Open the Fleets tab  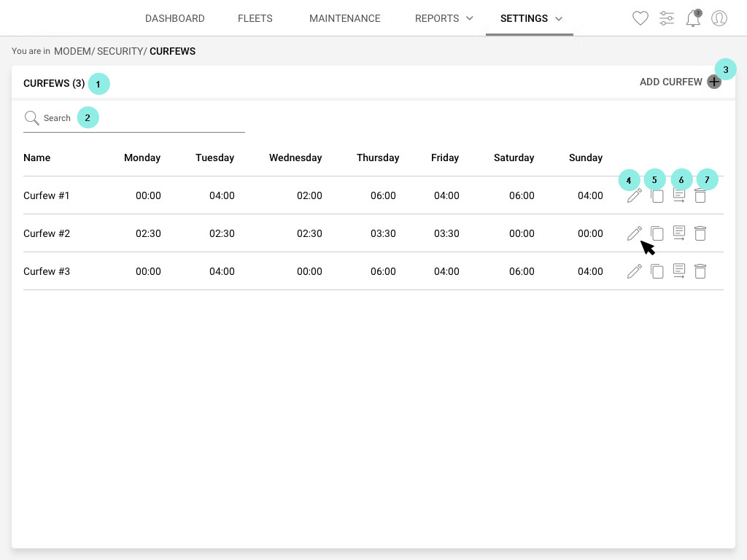255,18
